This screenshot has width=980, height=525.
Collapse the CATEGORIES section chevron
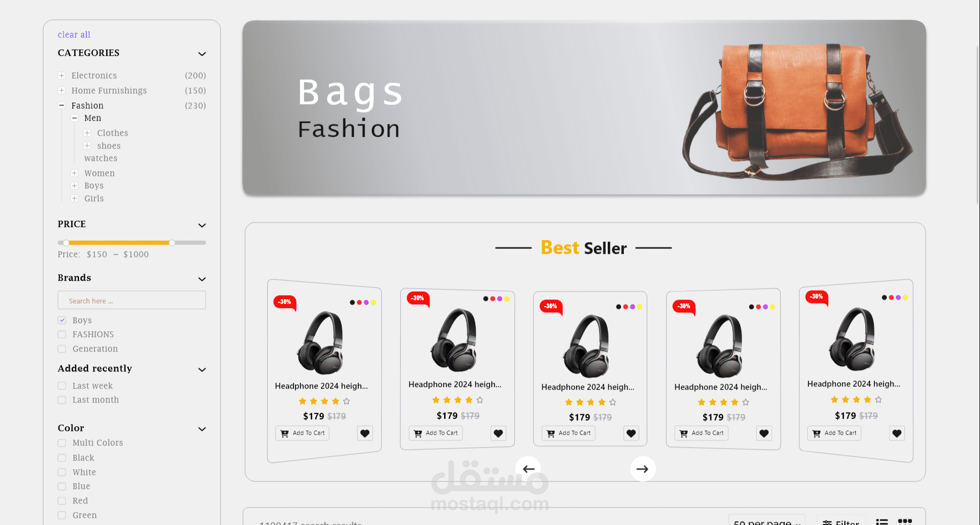[202, 54]
